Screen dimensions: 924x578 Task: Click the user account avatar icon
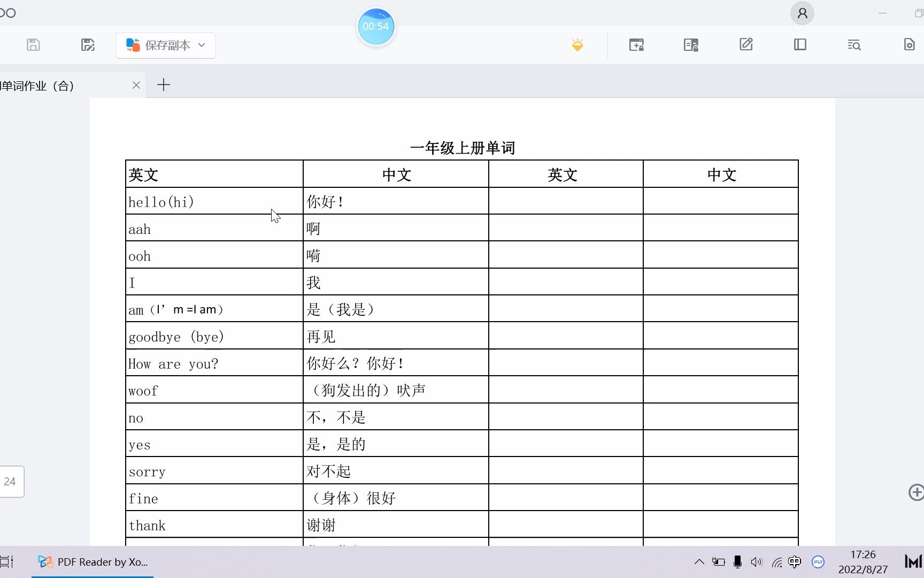(x=802, y=13)
